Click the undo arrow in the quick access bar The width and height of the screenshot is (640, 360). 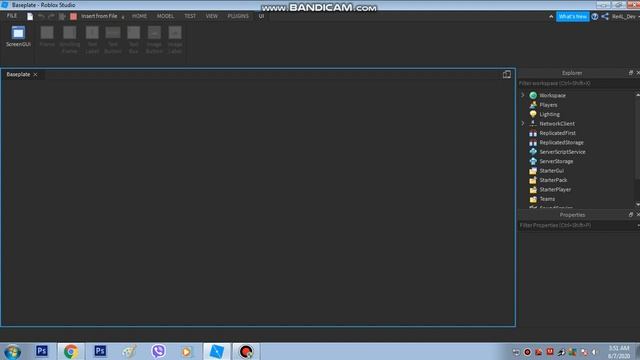point(41,16)
